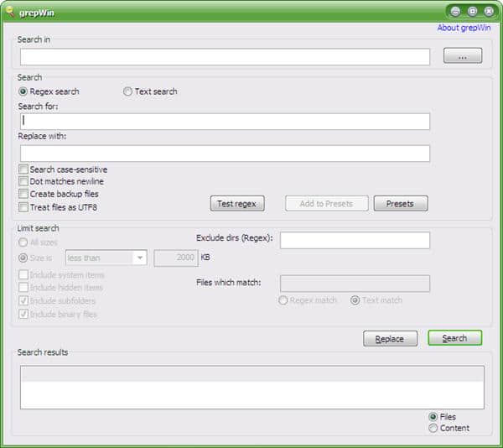Click the Files which match field
This screenshot has width=503, height=448.
[x=355, y=284]
